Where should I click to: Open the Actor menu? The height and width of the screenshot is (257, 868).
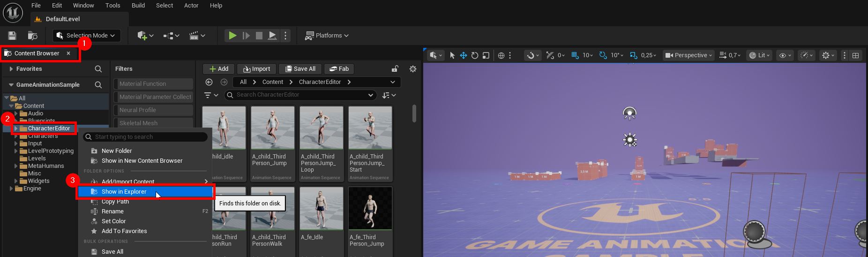[x=191, y=6]
